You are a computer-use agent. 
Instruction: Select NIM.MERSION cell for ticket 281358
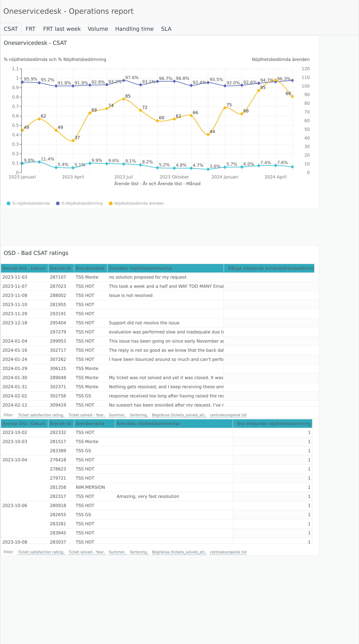(x=94, y=487)
